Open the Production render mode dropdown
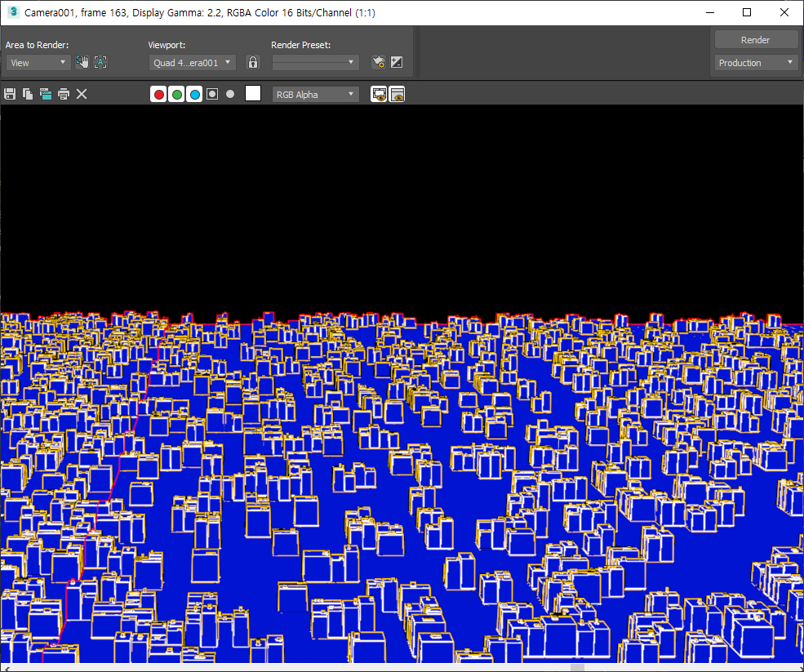The image size is (804, 672). tap(756, 63)
